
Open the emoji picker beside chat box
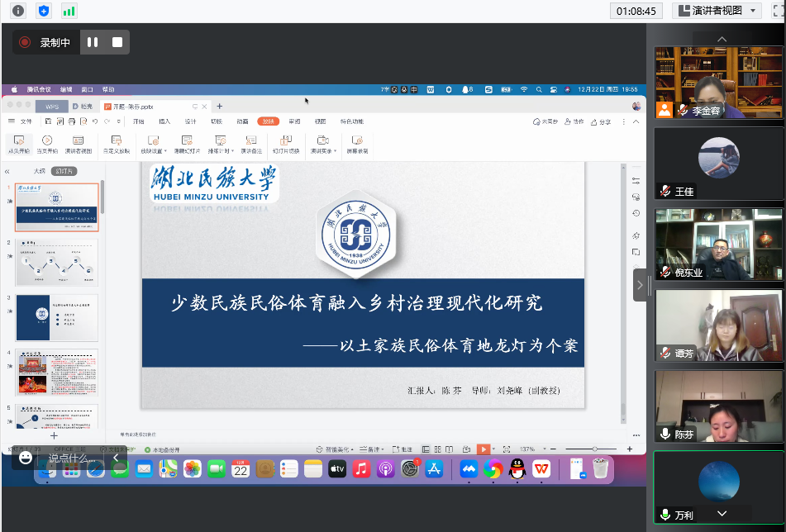[26, 458]
